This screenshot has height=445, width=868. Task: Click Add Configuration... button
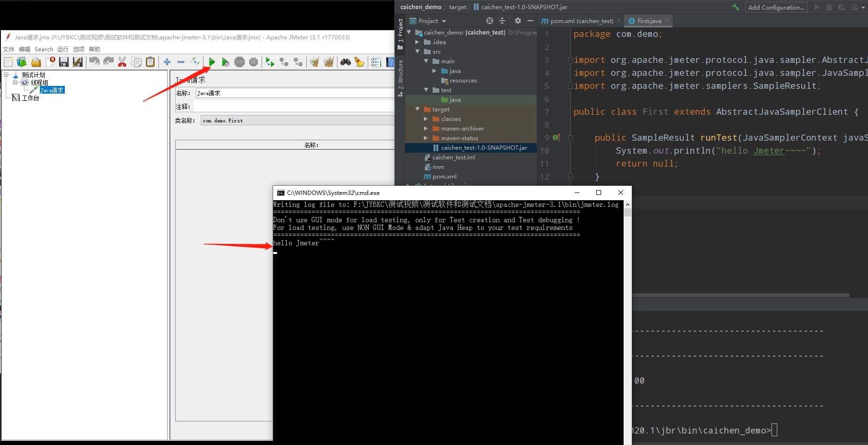[776, 7]
